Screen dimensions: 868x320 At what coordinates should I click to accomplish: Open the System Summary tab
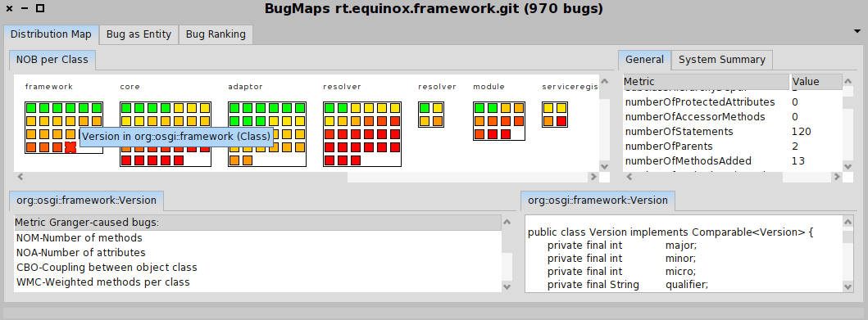click(722, 60)
